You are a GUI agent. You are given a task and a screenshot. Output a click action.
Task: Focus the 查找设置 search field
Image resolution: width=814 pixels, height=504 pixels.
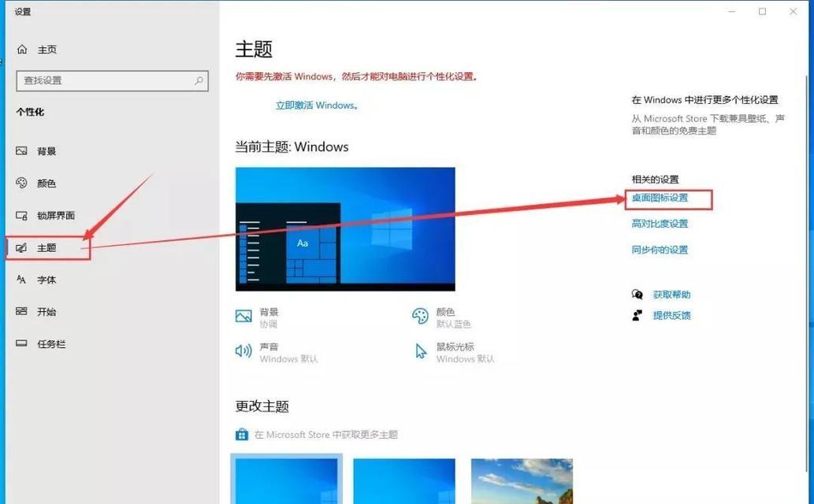[x=112, y=80]
